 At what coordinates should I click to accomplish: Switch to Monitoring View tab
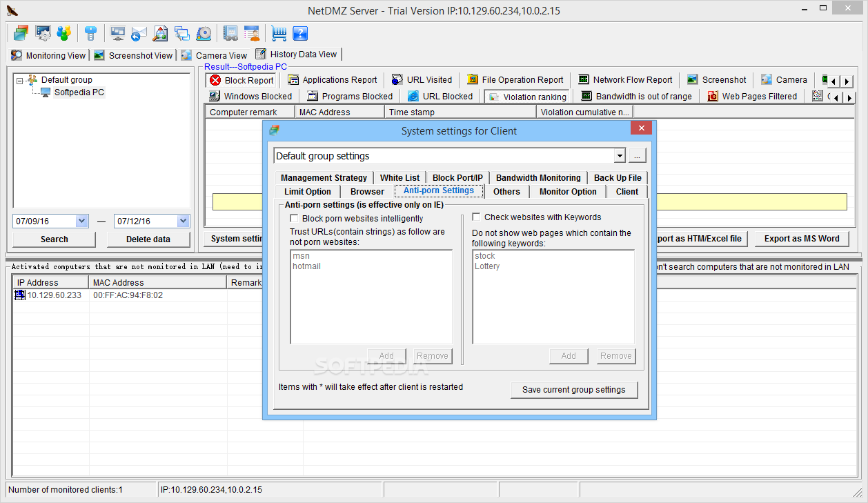click(x=48, y=55)
